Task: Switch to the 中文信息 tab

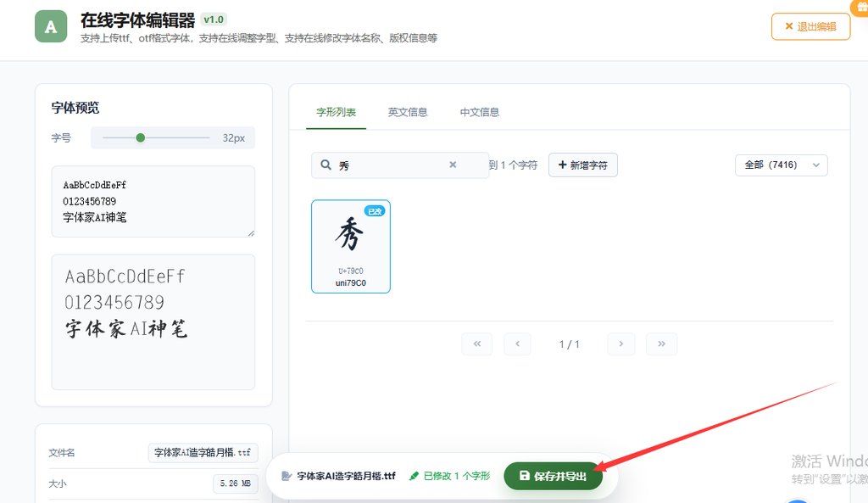Action: click(x=481, y=111)
